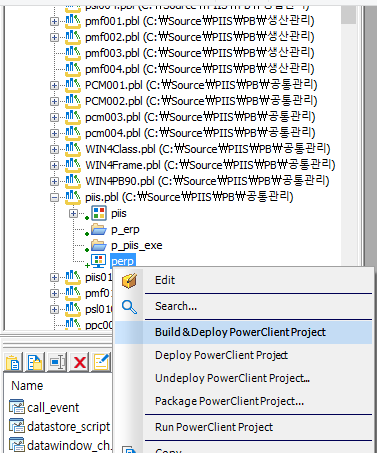Select the perp project tree item
Viewport: 377px width, 453px height.
122,261
